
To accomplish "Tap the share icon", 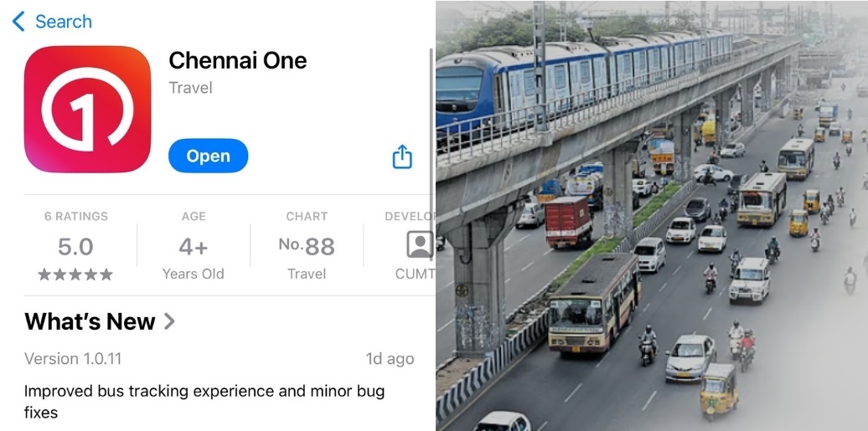I will coord(402,156).
